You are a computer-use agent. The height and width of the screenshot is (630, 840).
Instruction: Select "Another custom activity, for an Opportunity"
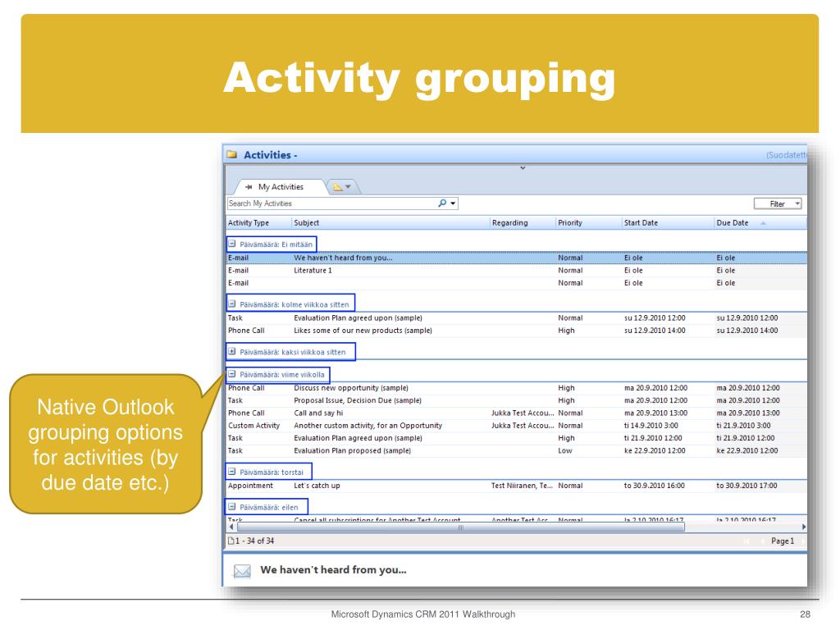click(517, 426)
